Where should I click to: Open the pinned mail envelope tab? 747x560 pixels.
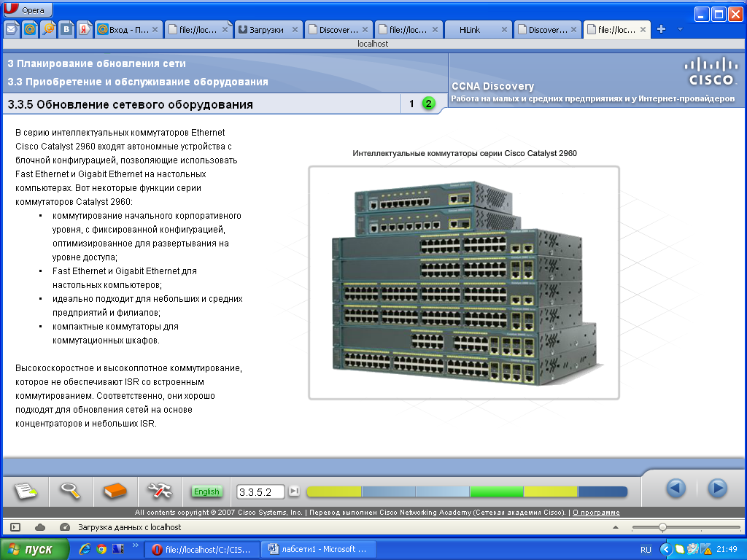pyautogui.click(x=12, y=29)
